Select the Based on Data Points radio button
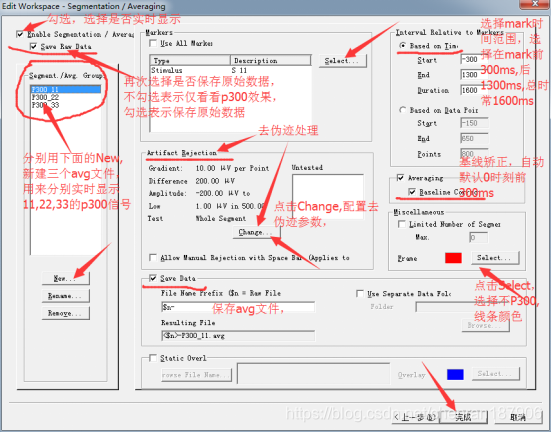Screen dimensions: 552x432 [402, 110]
